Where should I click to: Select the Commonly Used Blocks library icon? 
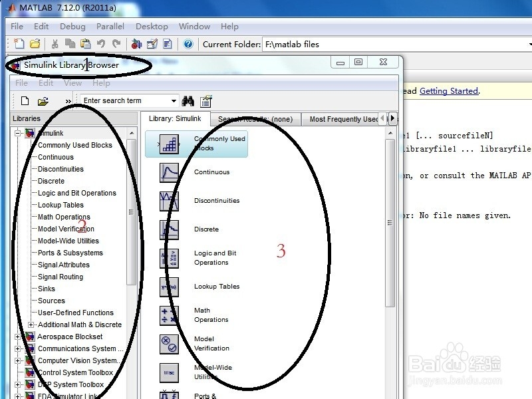pyautogui.click(x=169, y=144)
